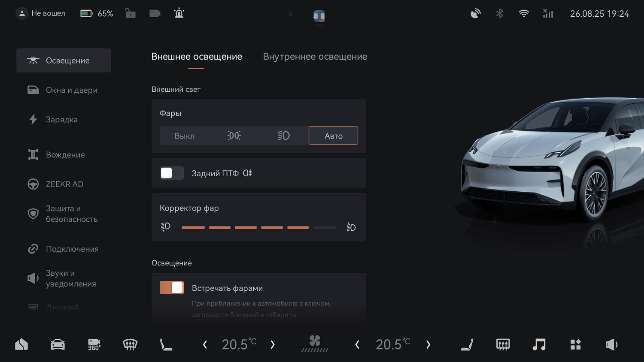
Task: Increase passenger temperature with right arrow
Action: tap(428, 344)
